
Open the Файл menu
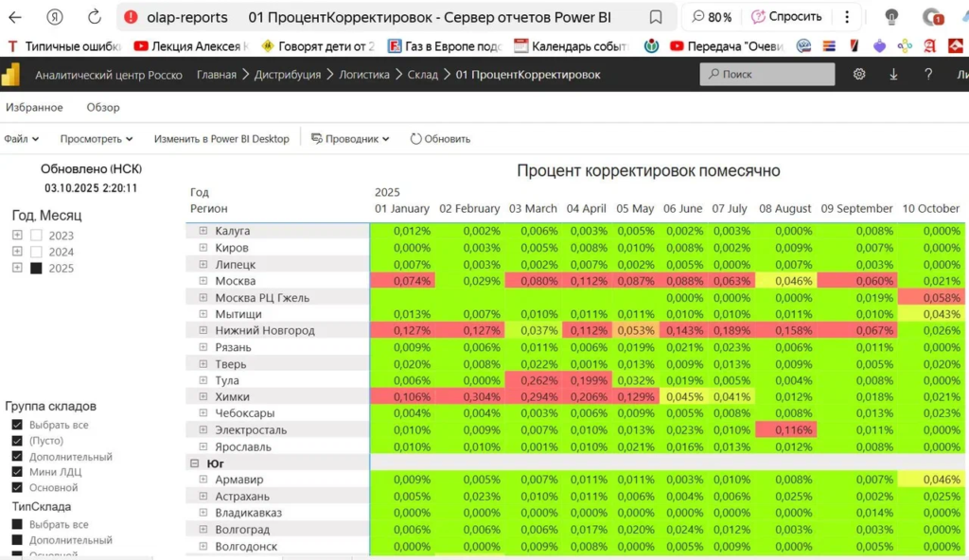click(21, 139)
